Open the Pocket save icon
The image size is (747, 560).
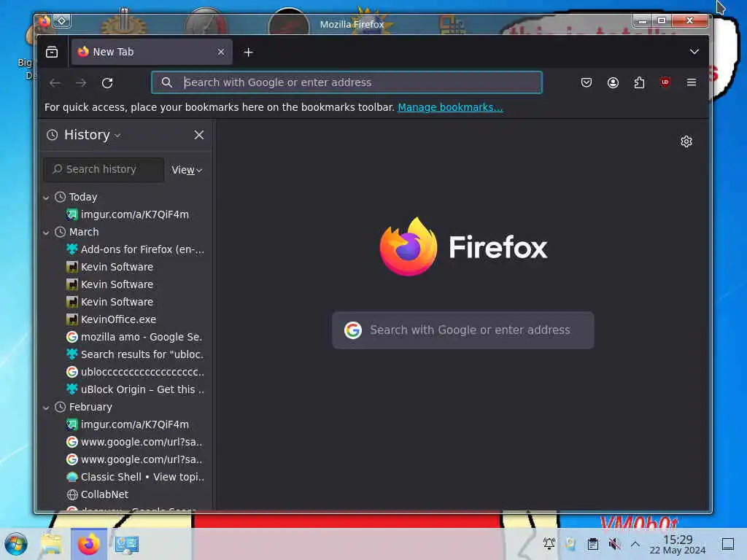[x=587, y=83]
